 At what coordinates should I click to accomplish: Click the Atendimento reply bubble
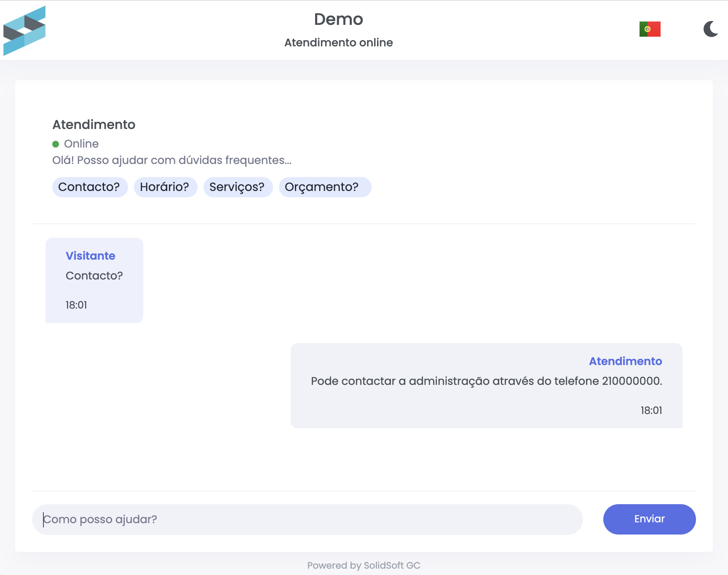coord(486,385)
